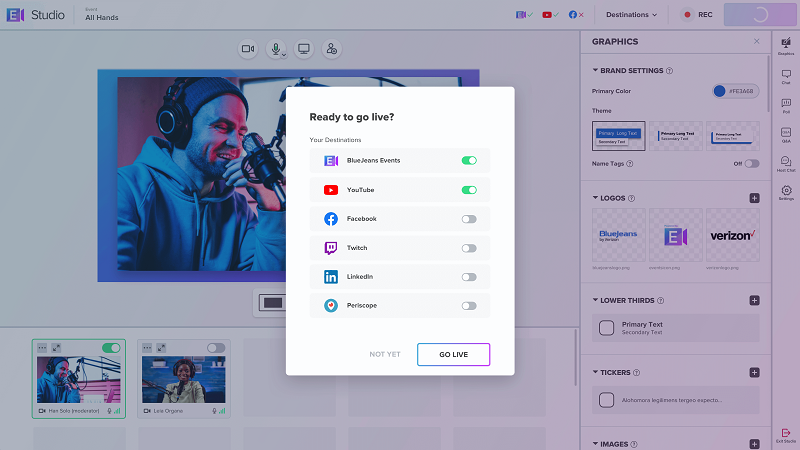
Task: Click GO LIVE button
Action: (454, 355)
